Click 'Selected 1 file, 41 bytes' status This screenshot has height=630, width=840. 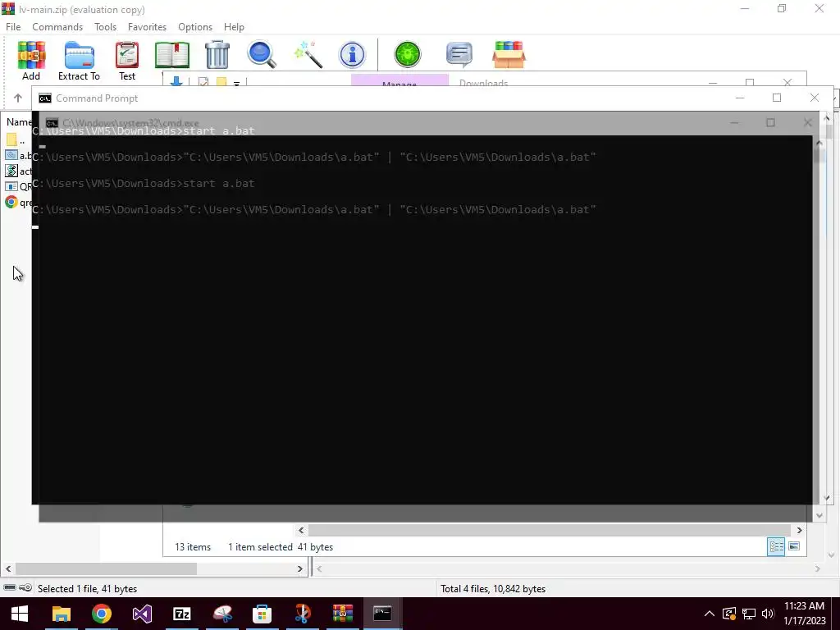click(x=87, y=588)
